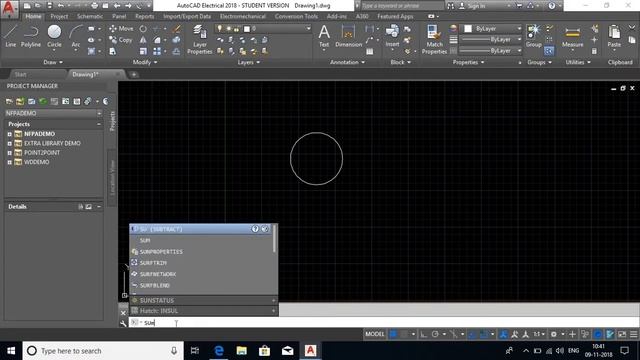This screenshot has width=640, height=360.
Task: Open Layer Properties
Action: (x=200, y=40)
